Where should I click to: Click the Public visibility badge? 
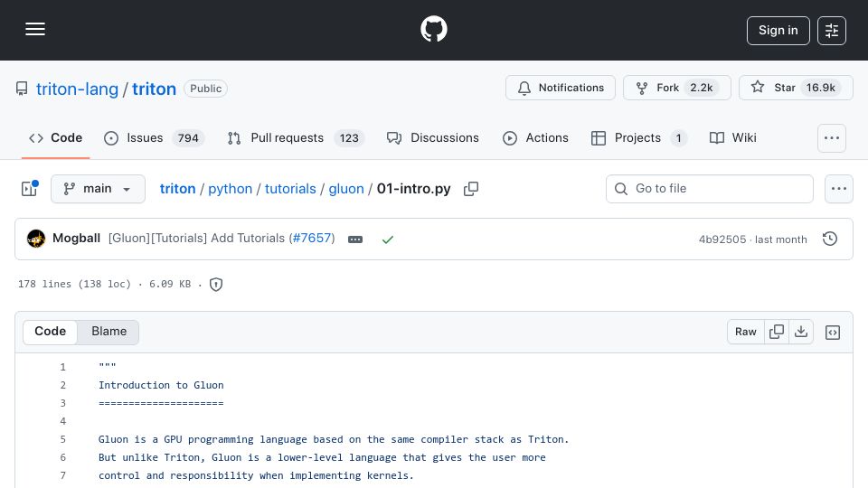point(205,89)
